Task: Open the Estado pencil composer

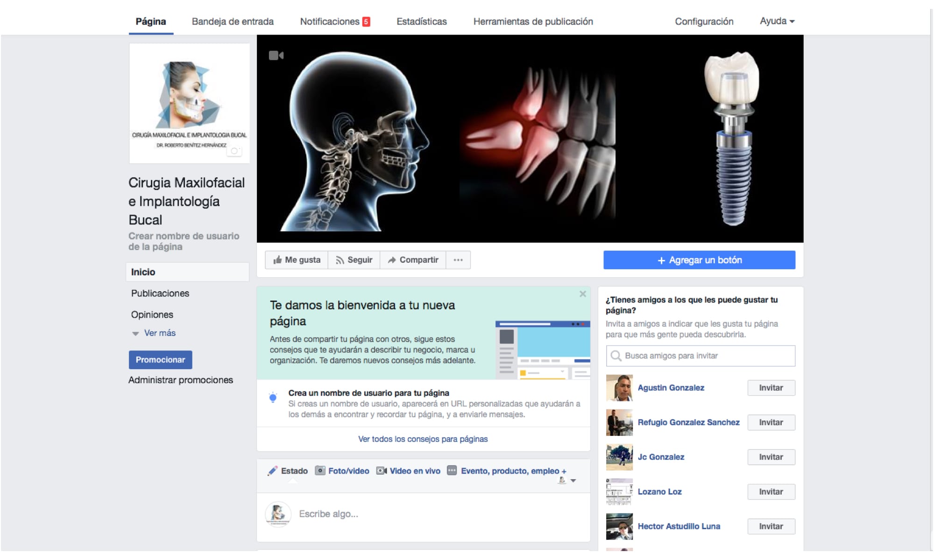Action: click(x=289, y=471)
